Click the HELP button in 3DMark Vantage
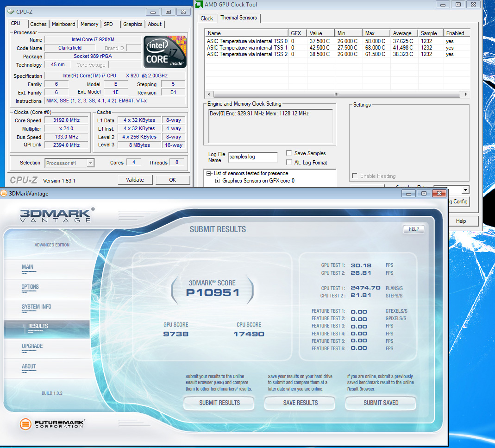This screenshot has height=448, width=495. click(x=414, y=229)
